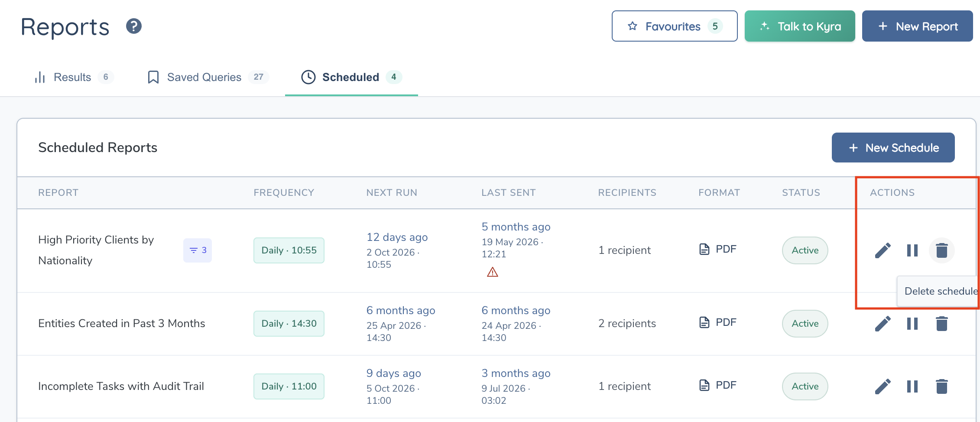Click the FREQUENCY column header
The height and width of the screenshot is (422, 980).
click(284, 193)
